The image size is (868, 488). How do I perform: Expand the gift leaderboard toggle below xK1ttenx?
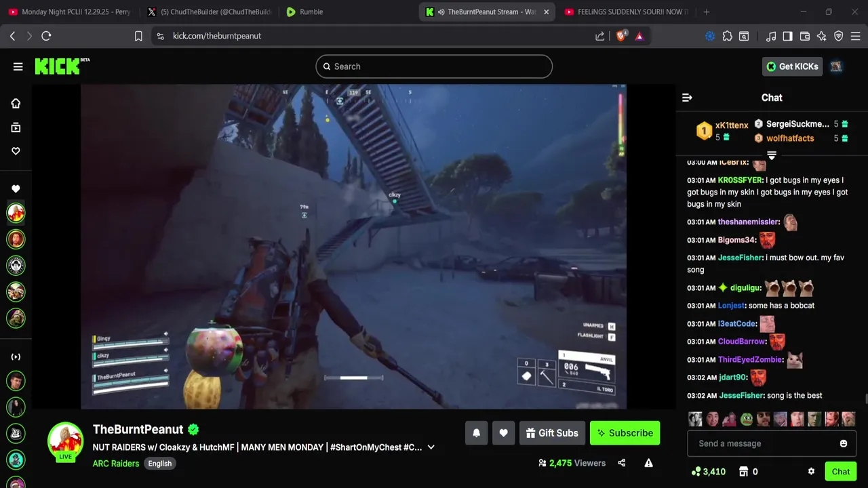(x=772, y=155)
